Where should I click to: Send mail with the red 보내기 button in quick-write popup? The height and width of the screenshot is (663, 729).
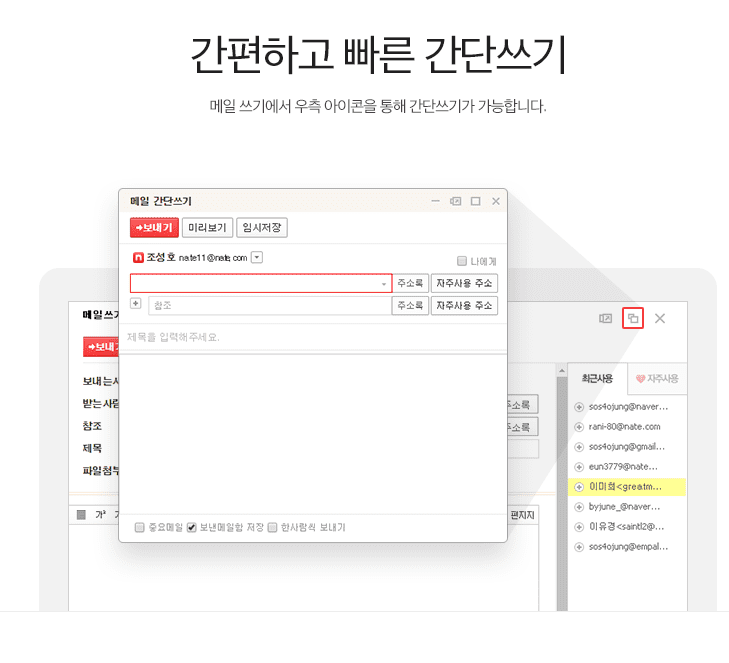pyautogui.click(x=154, y=228)
